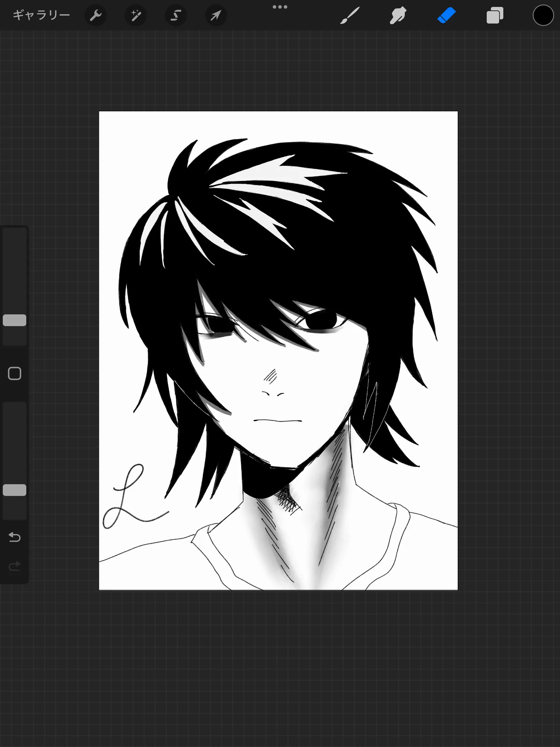Screen dimensions: 560x747
Task: Redo the last undone stroke
Action: coord(15,566)
